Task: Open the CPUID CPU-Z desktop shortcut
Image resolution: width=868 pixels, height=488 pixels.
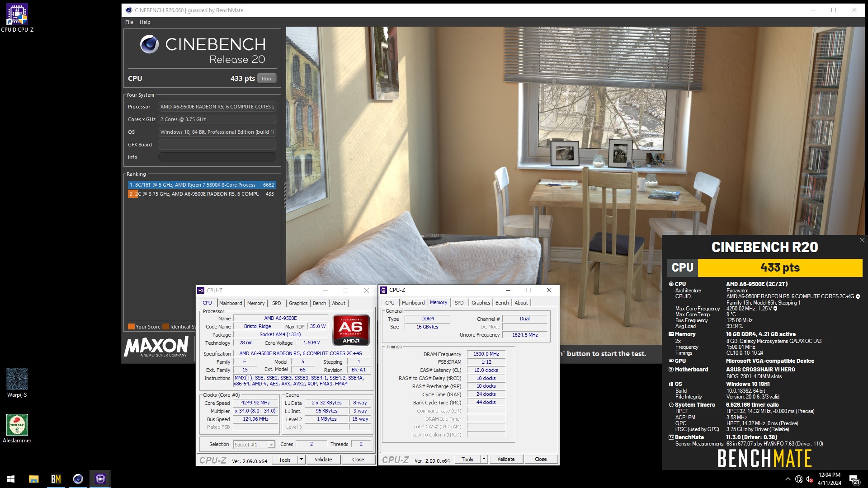Action: click(17, 18)
